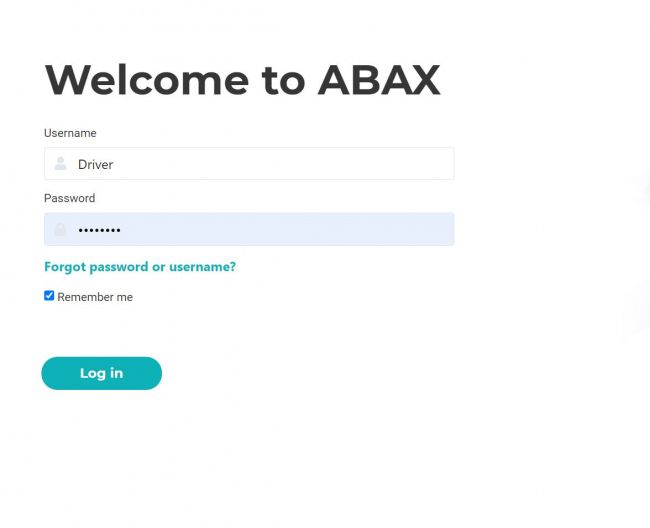Click the user silhouette icon in Username field

(x=61, y=163)
